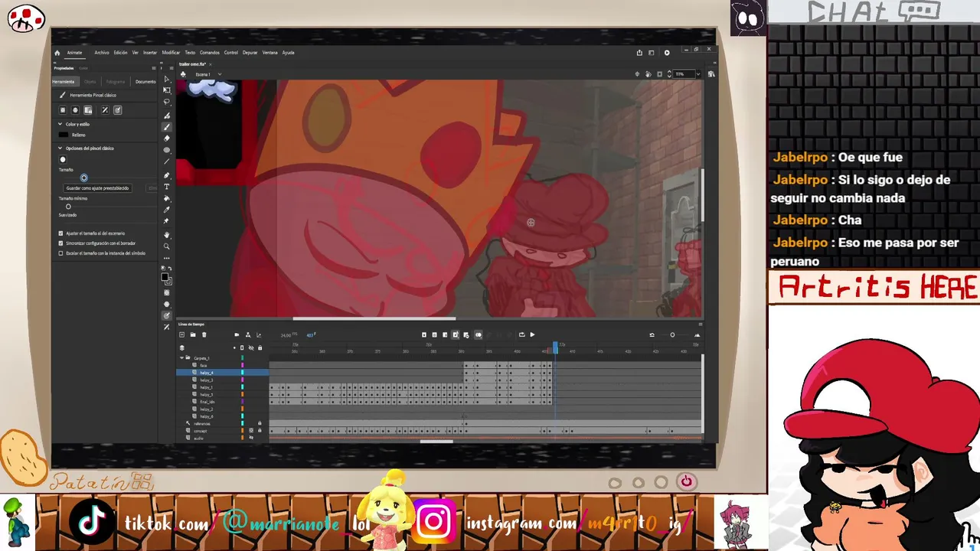Enable 'Ajustar el tamaño al del escenario' checkbox
This screenshot has height=551, width=980.
(61, 233)
